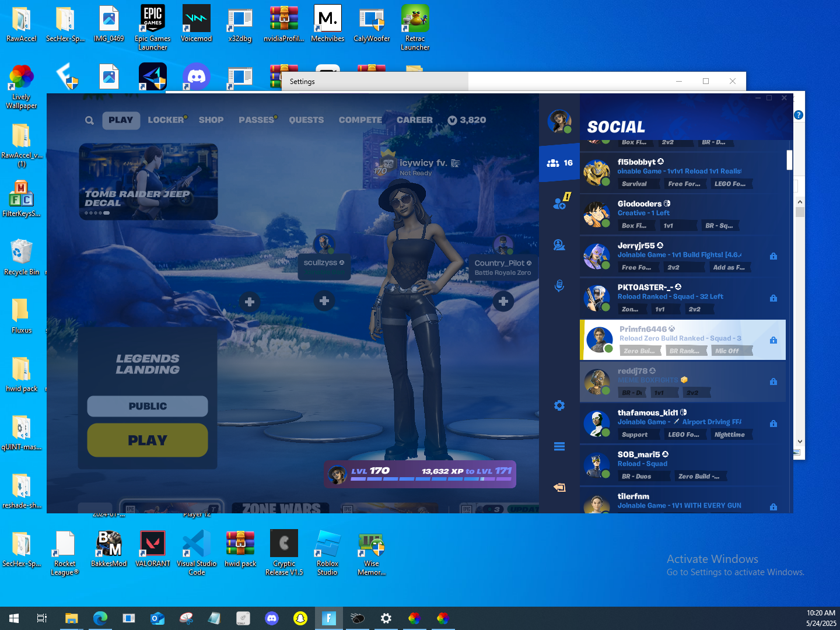This screenshot has height=630, width=840.
Task: Select Country_Pilot party member card
Action: 503,267
